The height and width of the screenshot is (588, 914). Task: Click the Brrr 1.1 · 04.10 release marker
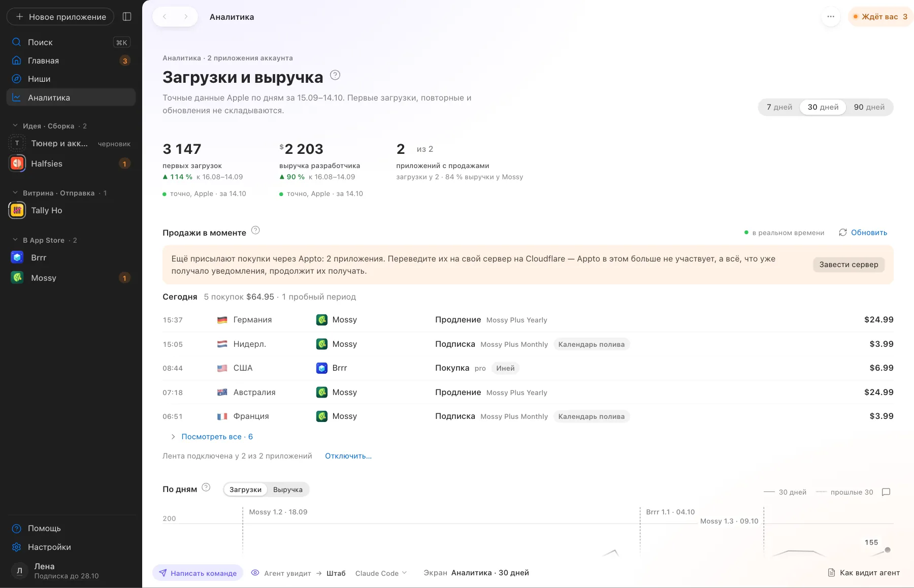(x=670, y=512)
